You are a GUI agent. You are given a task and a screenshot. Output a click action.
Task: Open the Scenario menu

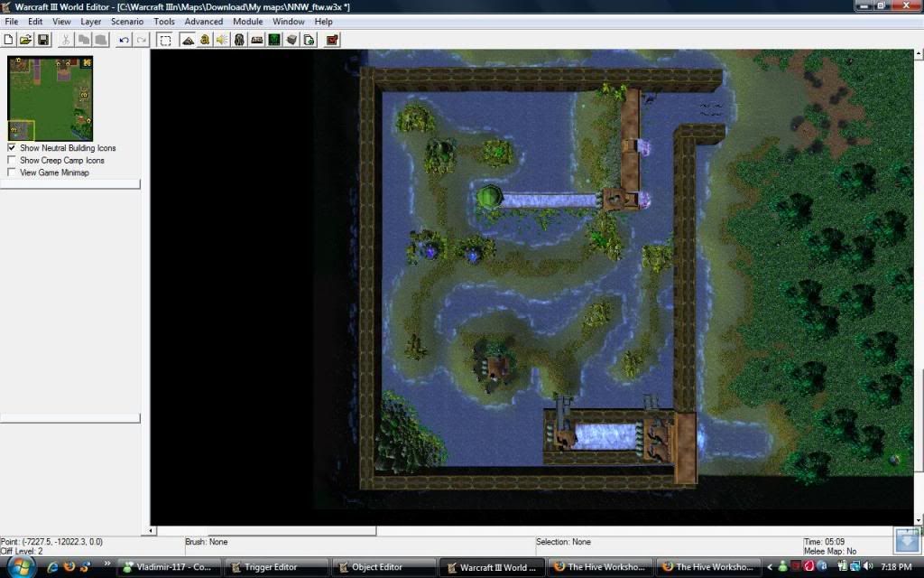coord(127,22)
